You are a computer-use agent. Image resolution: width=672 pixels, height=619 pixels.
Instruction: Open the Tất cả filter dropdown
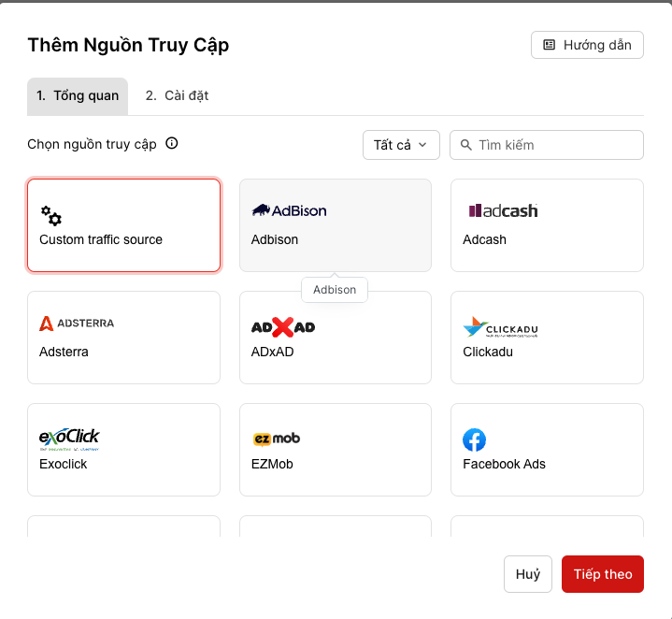[401, 145]
